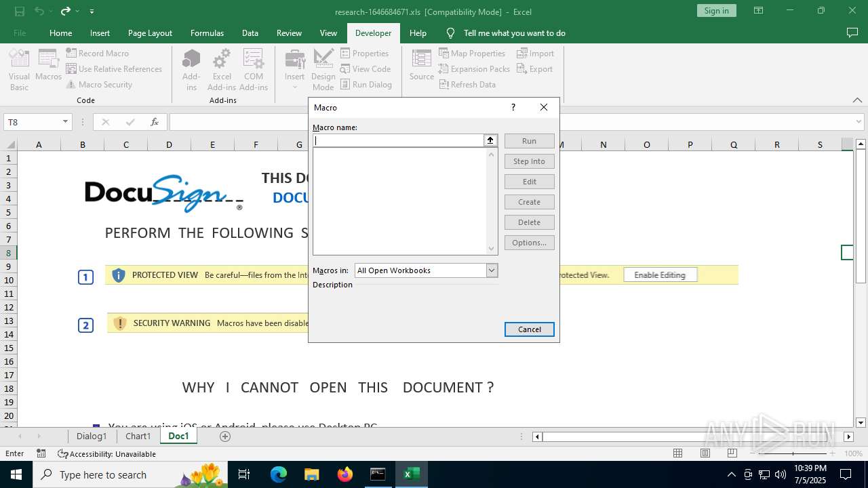Click the XML Import button
The height and width of the screenshot is (488, 868).
[x=535, y=53]
